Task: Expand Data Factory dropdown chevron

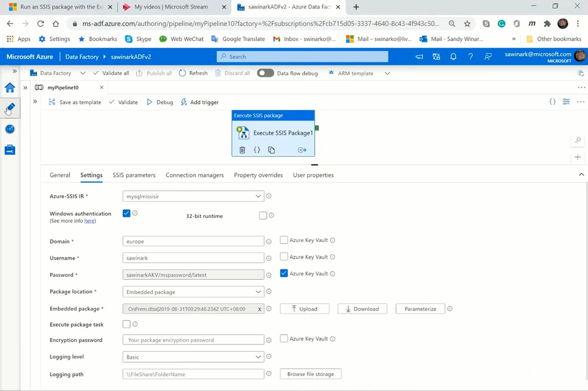Action: coord(83,73)
